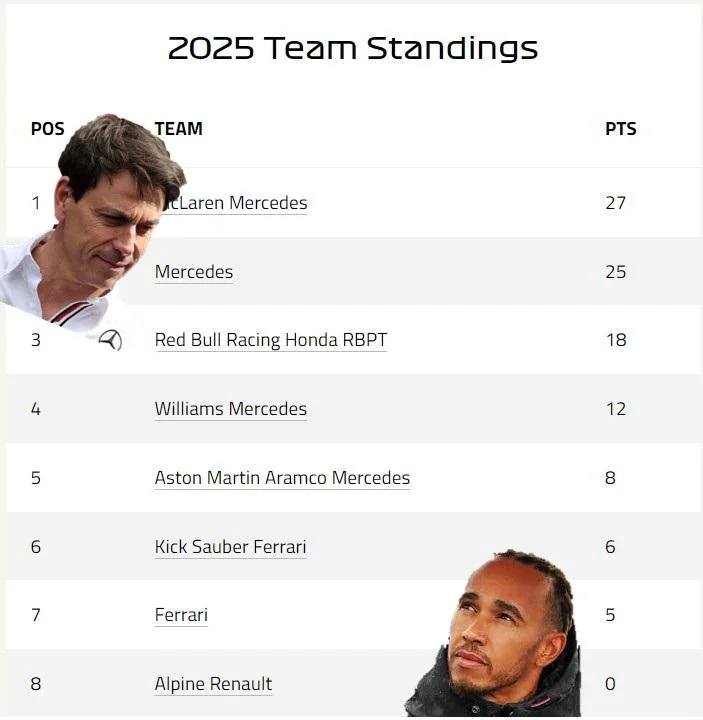The height and width of the screenshot is (720, 703).
Task: Open the McLaren Mercedes team link
Action: pos(234,203)
